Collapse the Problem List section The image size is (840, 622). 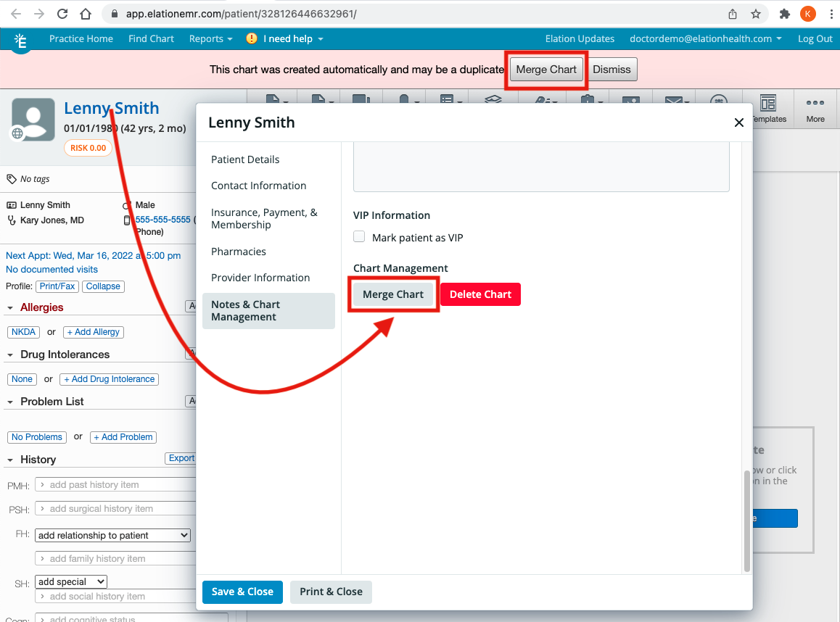pos(10,402)
